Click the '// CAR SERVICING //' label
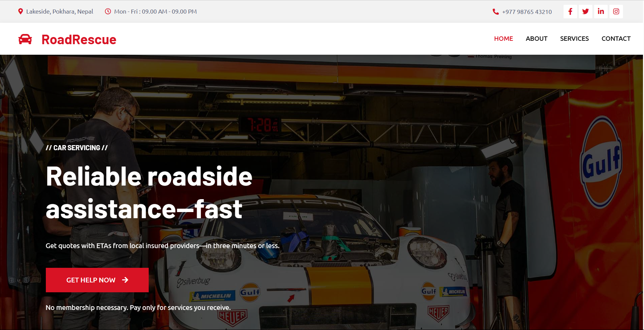Screen dimensions: 644x330 pyautogui.click(x=77, y=148)
